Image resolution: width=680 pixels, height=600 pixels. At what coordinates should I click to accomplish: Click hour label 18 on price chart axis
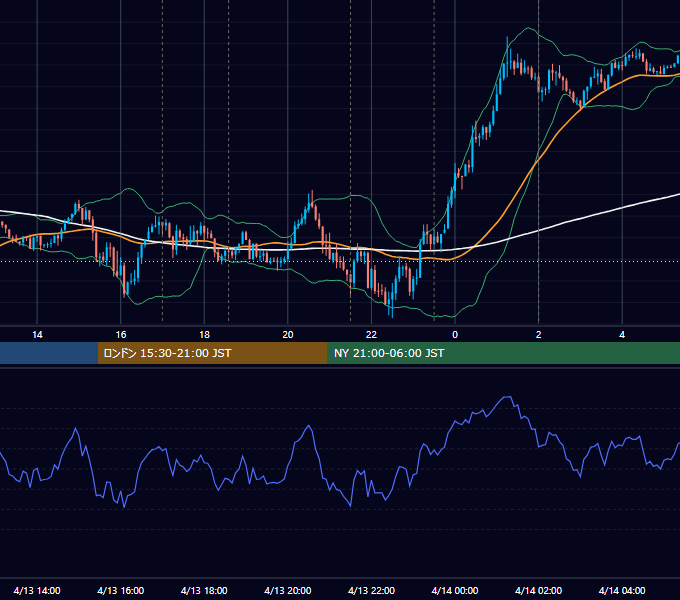pos(204,335)
